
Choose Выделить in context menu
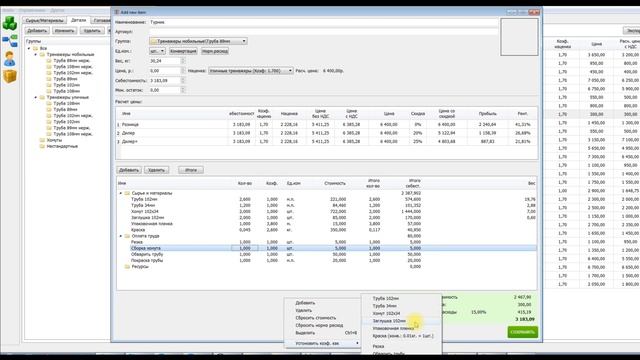(x=322, y=333)
